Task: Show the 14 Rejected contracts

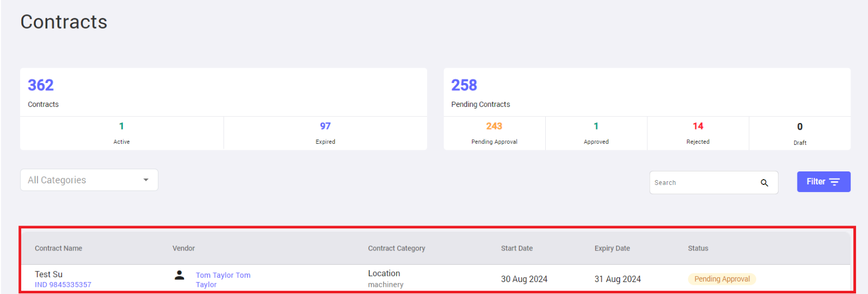Action: (698, 133)
